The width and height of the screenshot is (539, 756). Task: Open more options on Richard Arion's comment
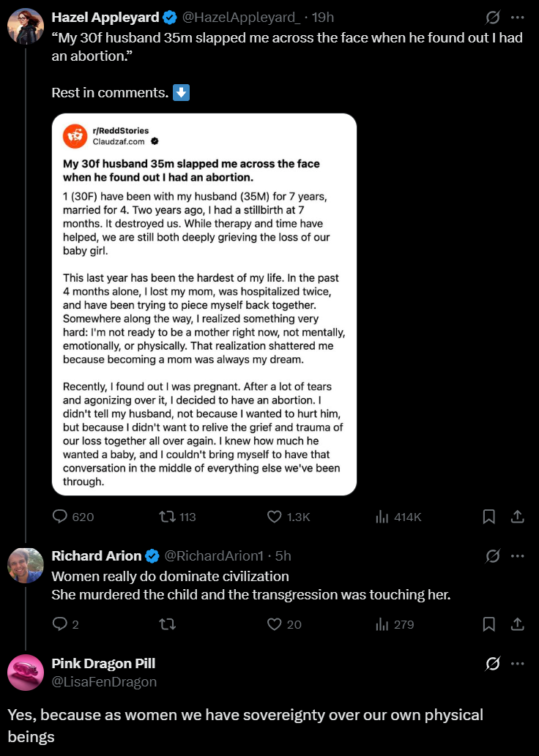point(518,556)
